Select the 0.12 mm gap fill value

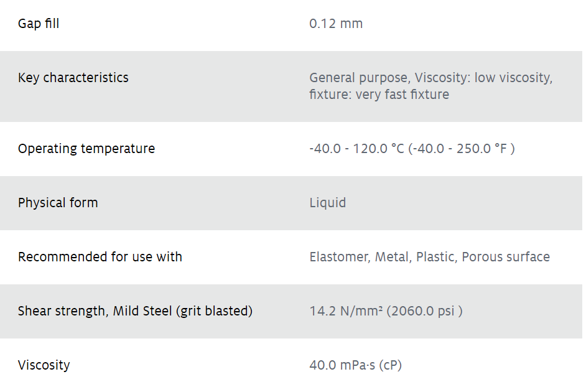335,24
